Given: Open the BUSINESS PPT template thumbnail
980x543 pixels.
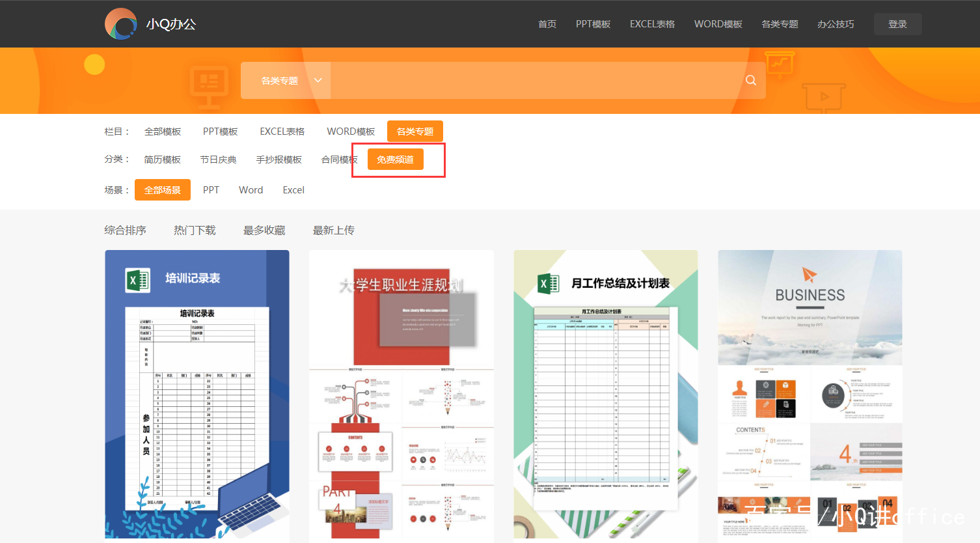Looking at the screenshot, I should tap(810, 395).
